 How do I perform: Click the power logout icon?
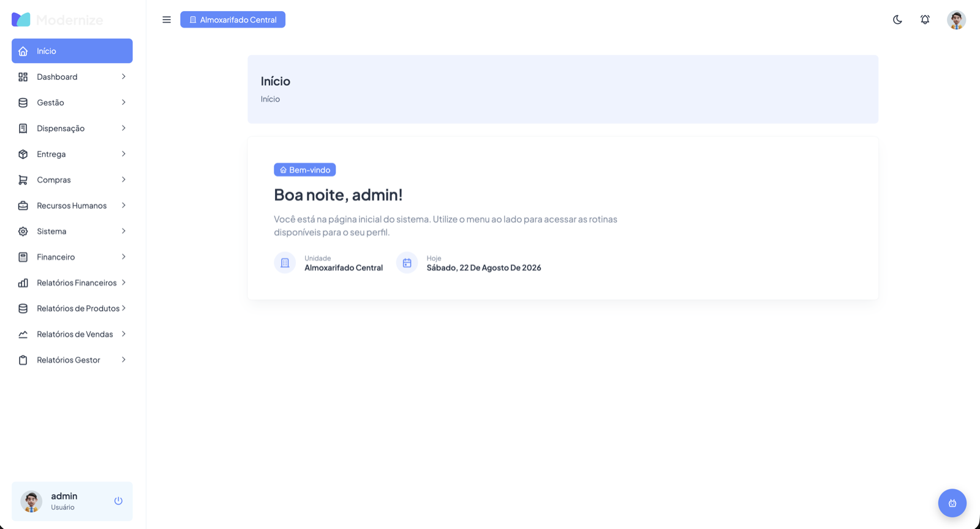[118, 501]
